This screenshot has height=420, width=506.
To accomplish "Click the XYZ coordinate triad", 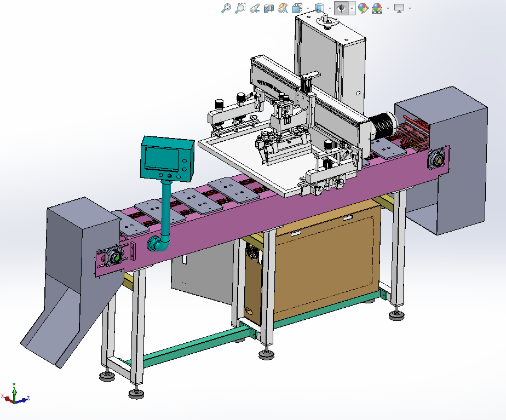I will point(15,394).
